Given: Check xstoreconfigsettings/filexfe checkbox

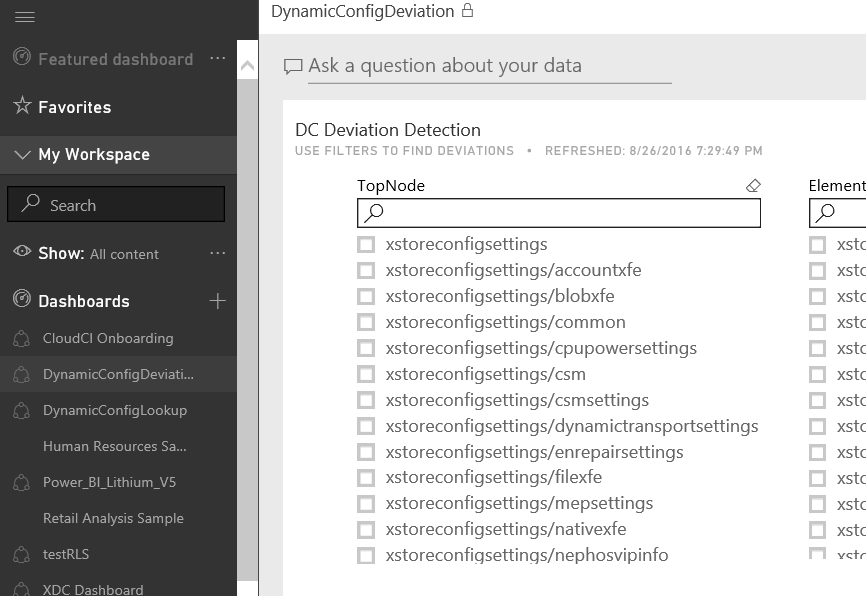Looking at the screenshot, I should (366, 477).
